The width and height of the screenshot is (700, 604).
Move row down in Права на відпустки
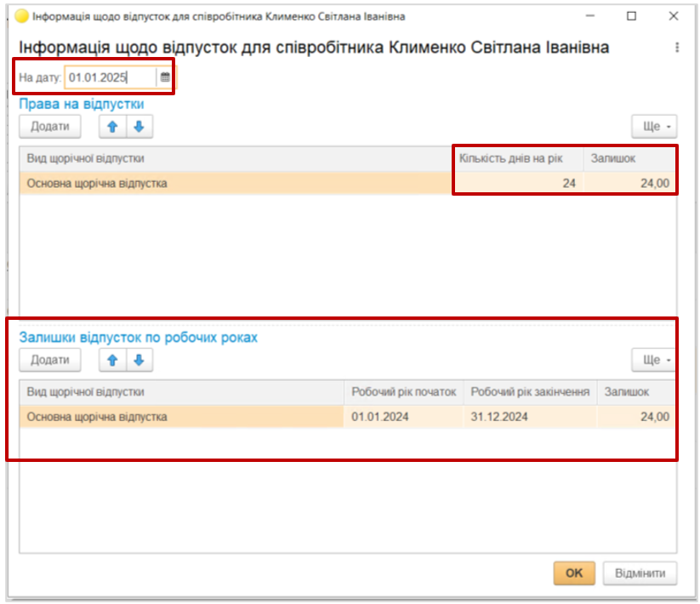pyautogui.click(x=139, y=127)
